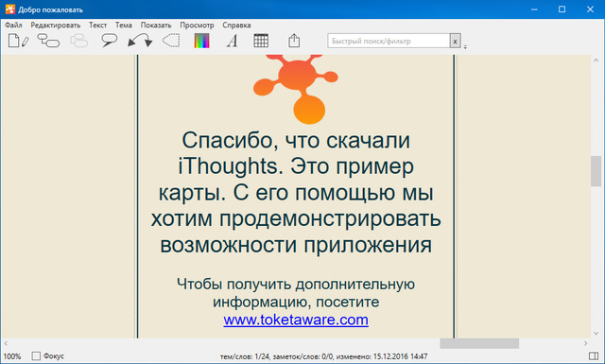Open the Редактировать menu
Screen dimensions: 605x364
click(56, 26)
